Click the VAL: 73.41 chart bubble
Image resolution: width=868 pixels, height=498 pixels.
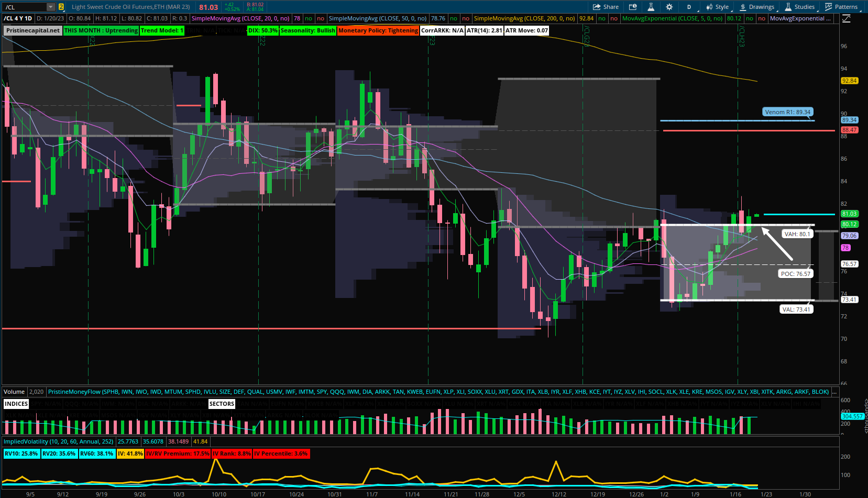click(796, 309)
